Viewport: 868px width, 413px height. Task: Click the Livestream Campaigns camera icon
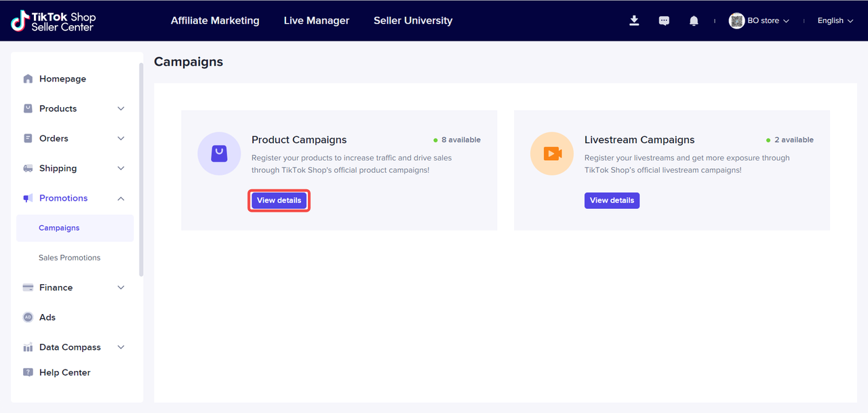pyautogui.click(x=552, y=154)
